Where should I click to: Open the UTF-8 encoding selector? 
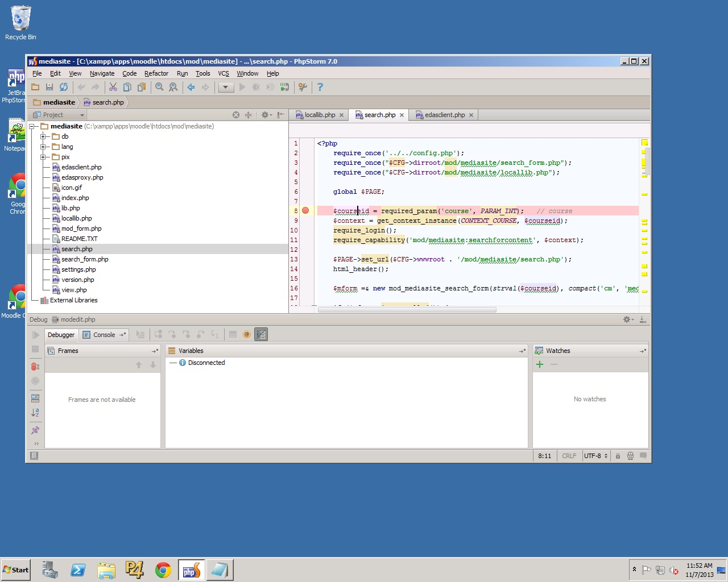595,456
